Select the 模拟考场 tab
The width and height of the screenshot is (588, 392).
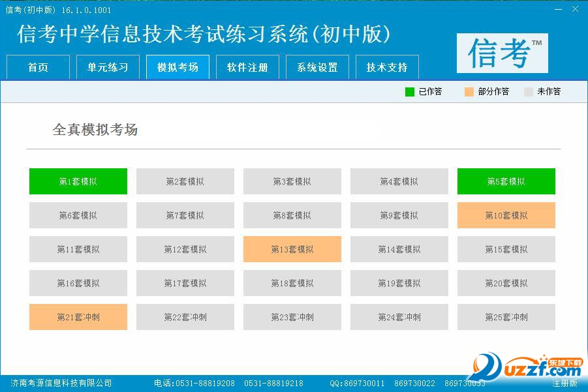click(178, 67)
